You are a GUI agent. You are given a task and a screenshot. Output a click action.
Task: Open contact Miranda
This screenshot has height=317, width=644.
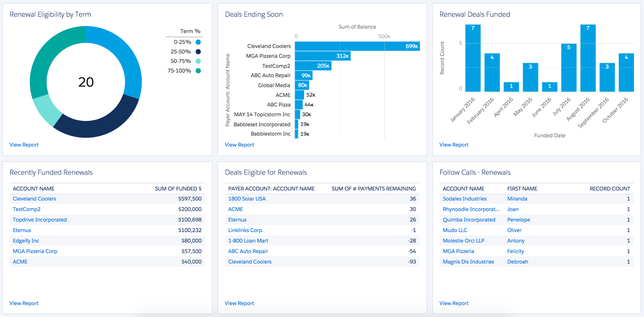tap(517, 199)
